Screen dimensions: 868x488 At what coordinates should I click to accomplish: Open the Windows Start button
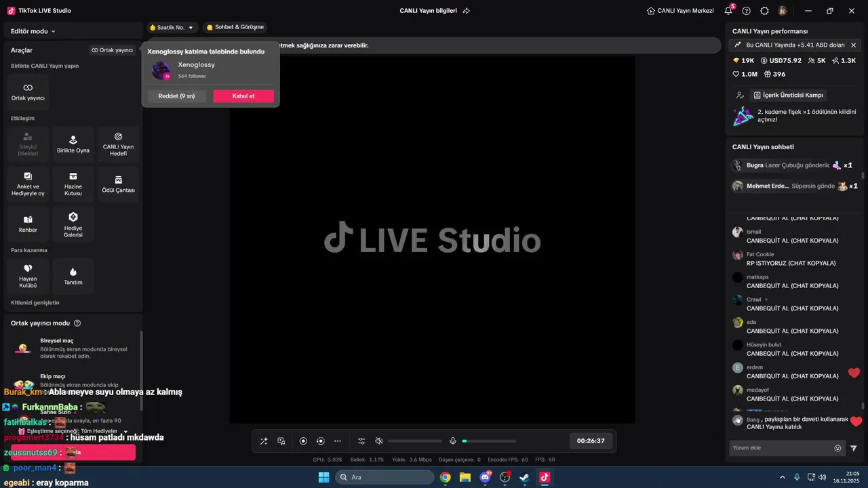pyautogui.click(x=323, y=477)
